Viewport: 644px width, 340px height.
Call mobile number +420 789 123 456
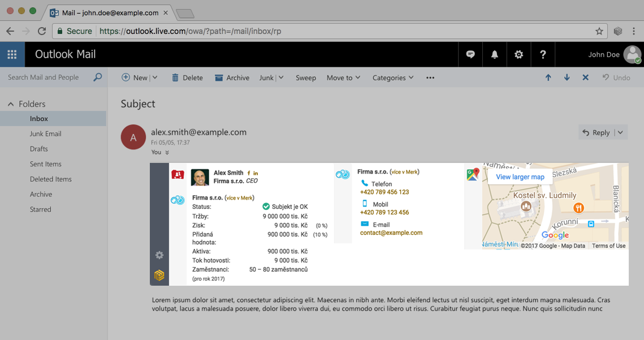tap(384, 213)
